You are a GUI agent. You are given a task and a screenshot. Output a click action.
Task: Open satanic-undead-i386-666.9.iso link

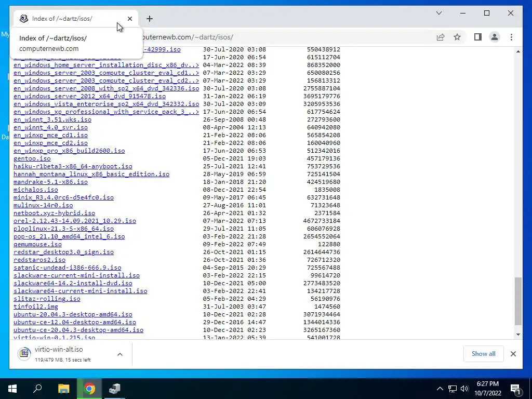[67, 268]
